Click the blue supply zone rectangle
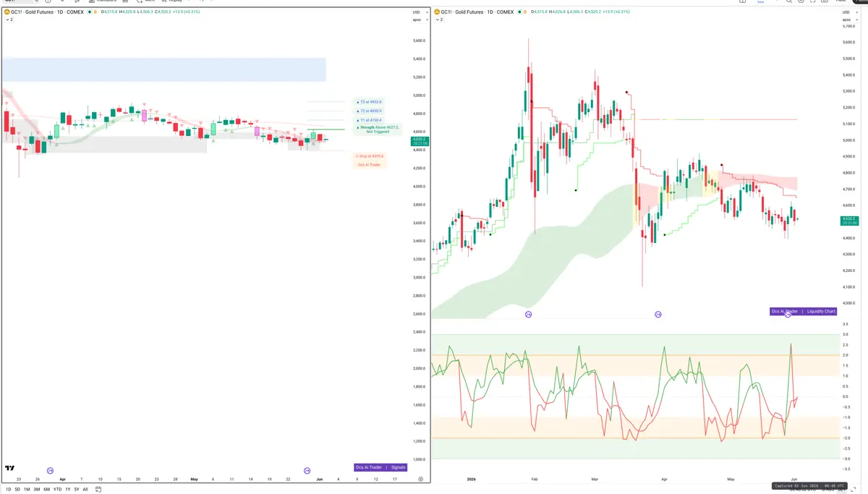868x494 pixels. coord(163,69)
